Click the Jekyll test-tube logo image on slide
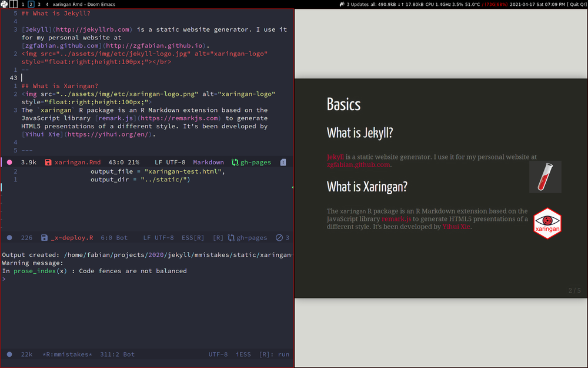588x368 pixels. [x=545, y=177]
